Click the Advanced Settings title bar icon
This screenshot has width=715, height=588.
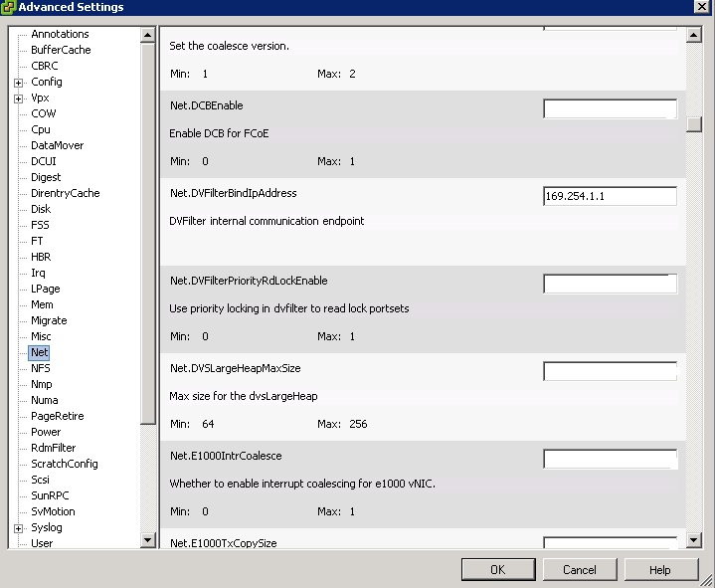(x=9, y=8)
